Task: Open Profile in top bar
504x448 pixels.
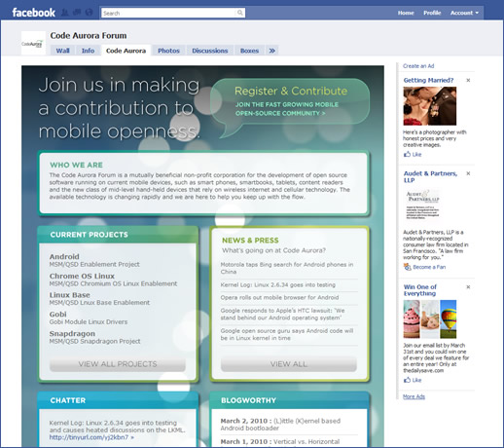Action: click(x=432, y=13)
